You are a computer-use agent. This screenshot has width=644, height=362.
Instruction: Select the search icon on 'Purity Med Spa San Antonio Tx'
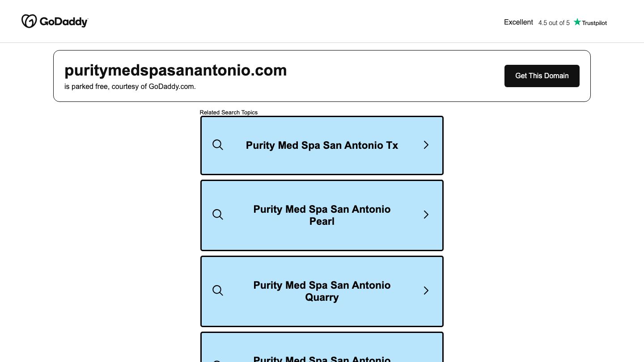coord(218,145)
